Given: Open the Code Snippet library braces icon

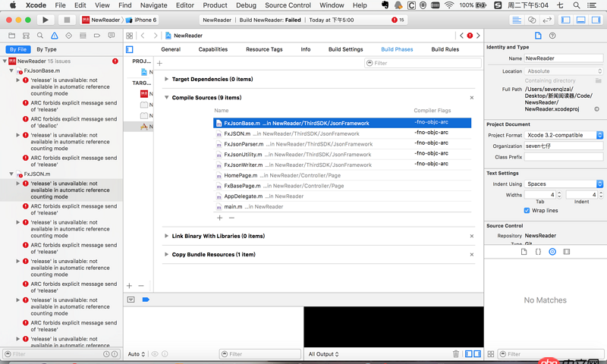Looking at the screenshot, I should 538,252.
